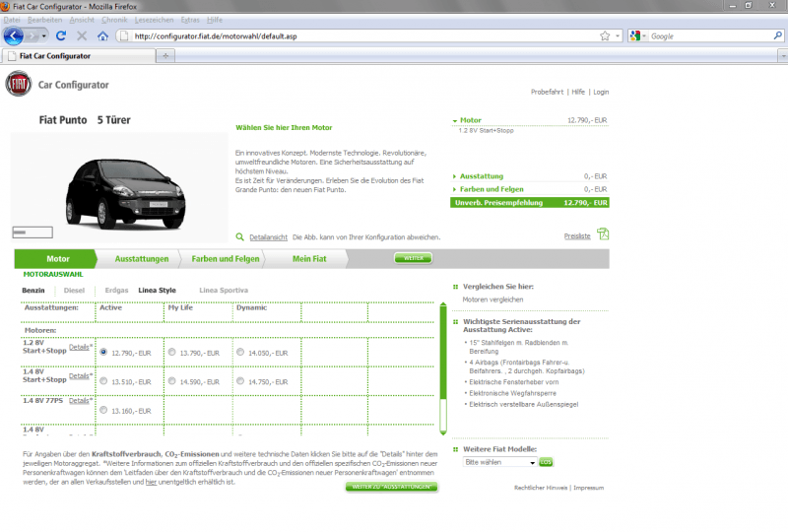Open the Chronik menu
Screen dimensions: 788x532
coord(114,20)
